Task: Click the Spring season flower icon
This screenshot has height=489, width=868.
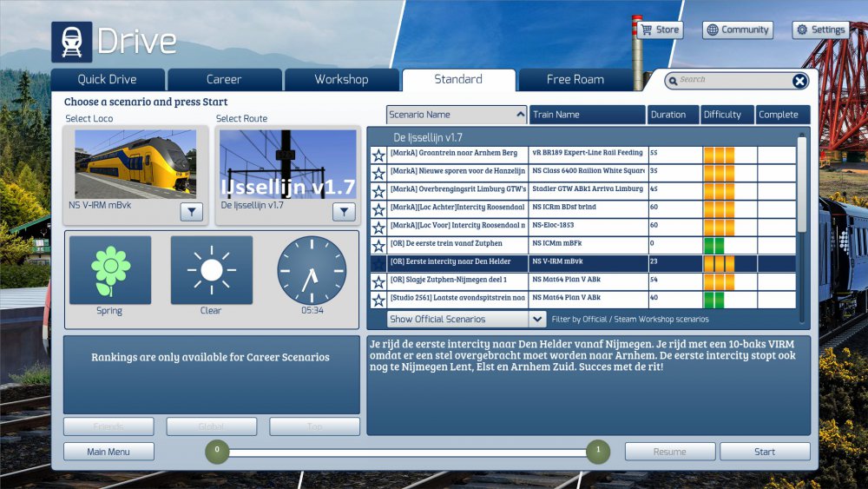Action: (109, 270)
